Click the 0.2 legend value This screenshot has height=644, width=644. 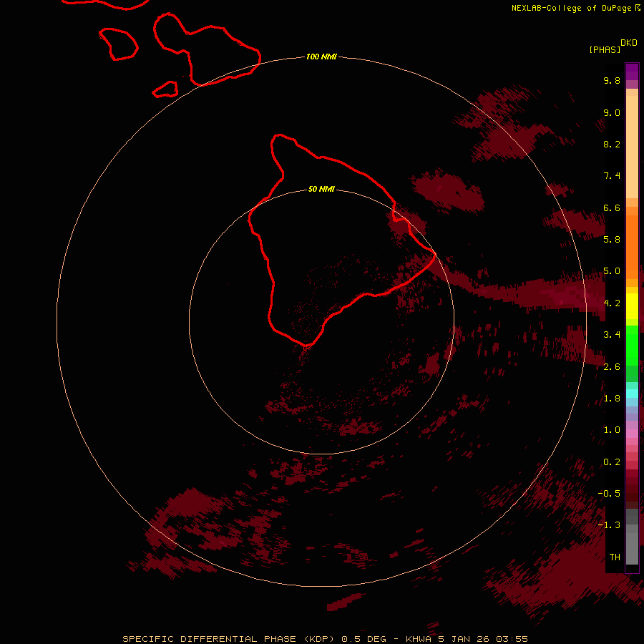coord(612,462)
